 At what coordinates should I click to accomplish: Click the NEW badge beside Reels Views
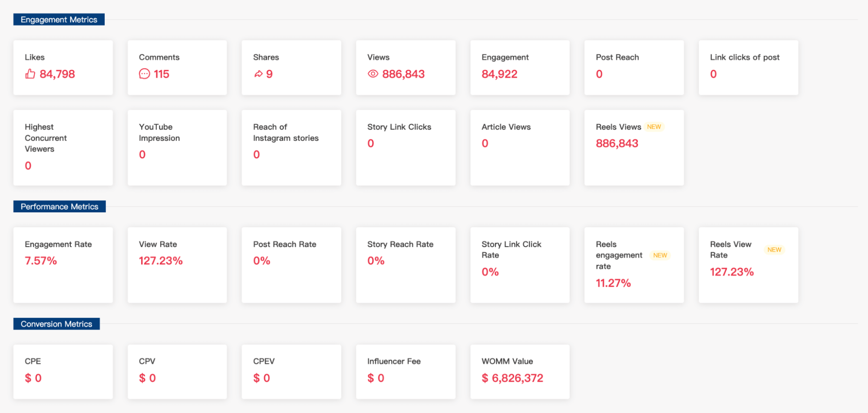pos(653,127)
